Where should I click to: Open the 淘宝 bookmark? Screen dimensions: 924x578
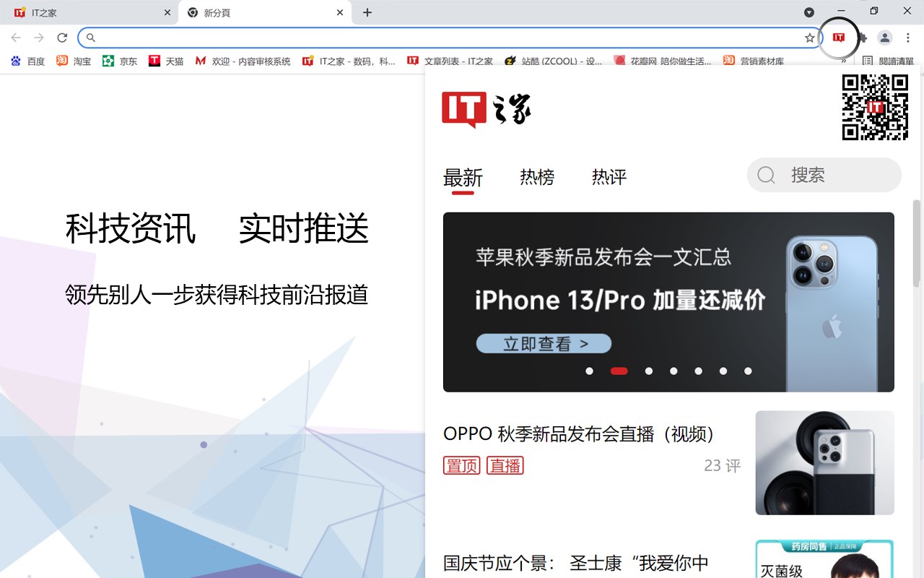tap(74, 61)
